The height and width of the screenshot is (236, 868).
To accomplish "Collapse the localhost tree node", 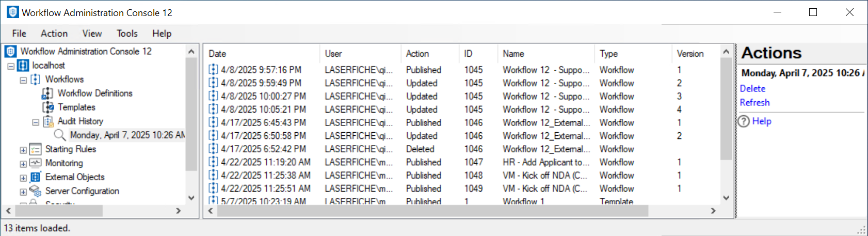I will (11, 66).
